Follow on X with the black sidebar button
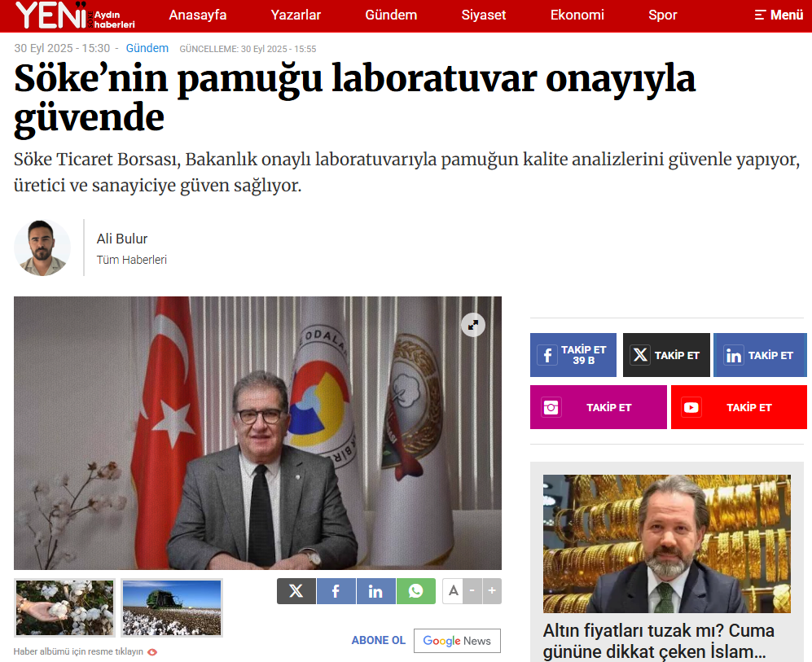 pyautogui.click(x=666, y=355)
